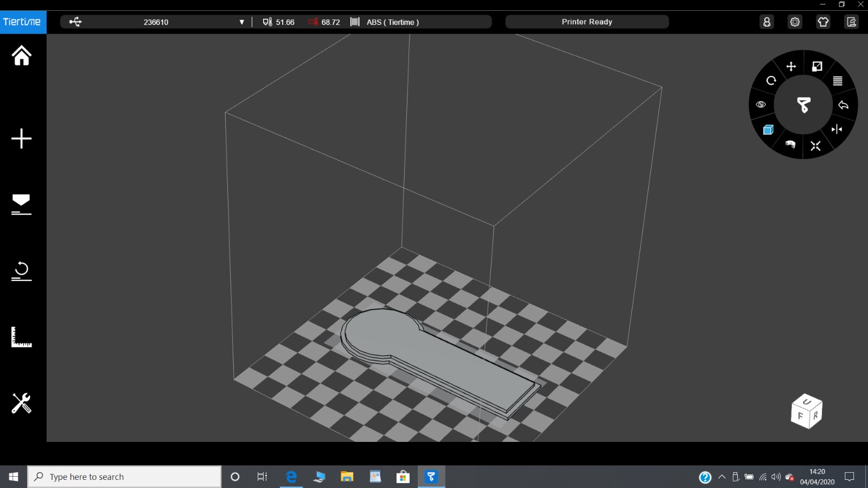Open the photo app taskbar icon
This screenshot has width=868, height=488.
(x=375, y=477)
